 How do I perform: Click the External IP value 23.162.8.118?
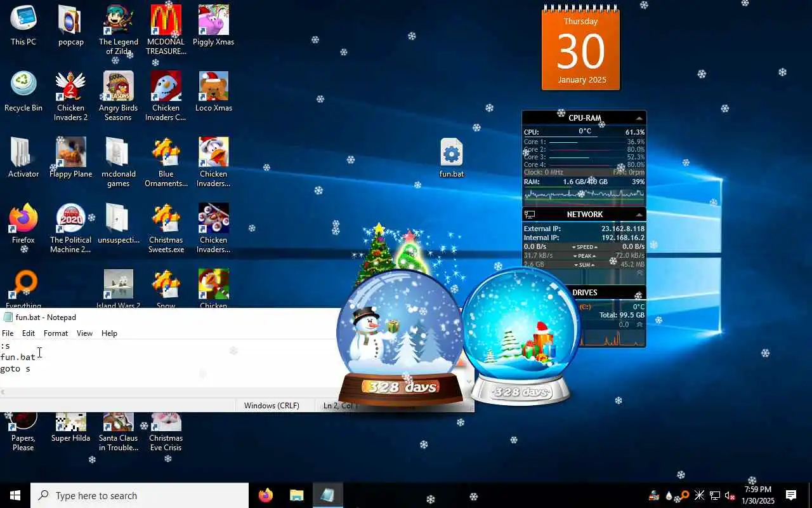pyautogui.click(x=622, y=229)
